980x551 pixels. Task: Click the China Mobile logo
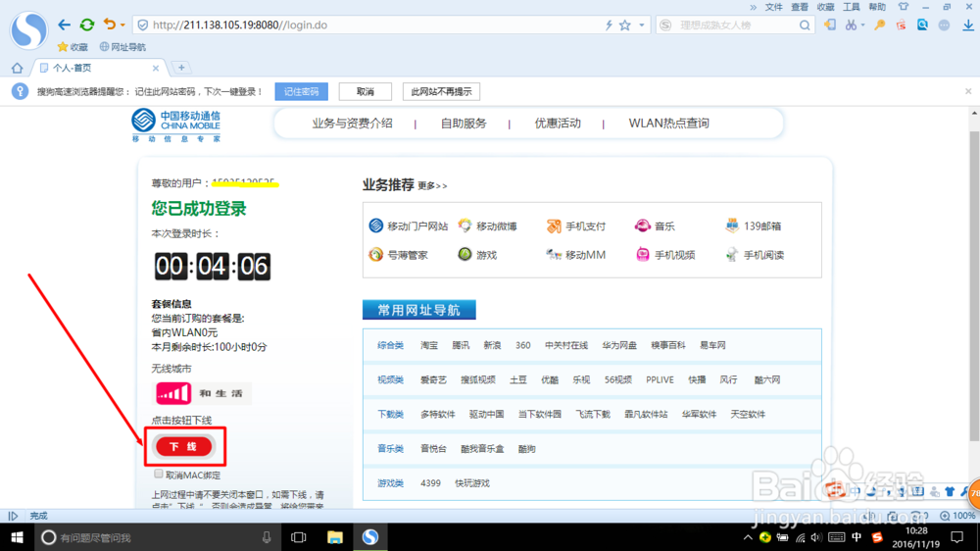pyautogui.click(x=175, y=125)
